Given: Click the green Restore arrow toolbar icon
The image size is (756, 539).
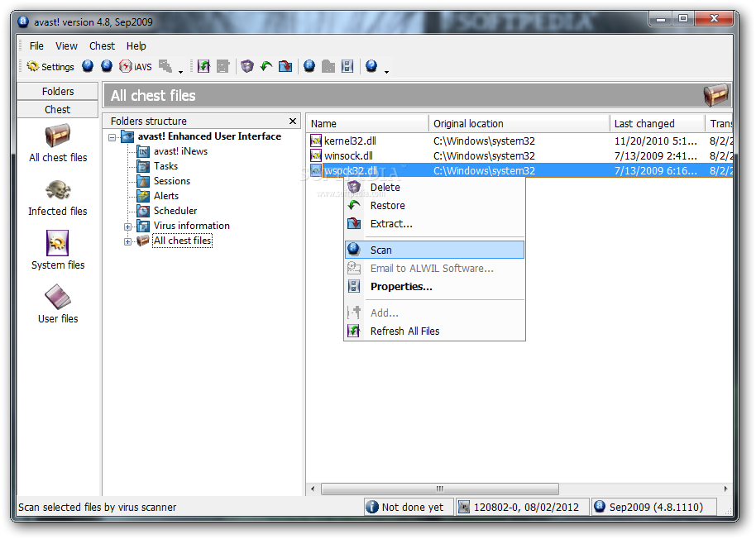Looking at the screenshot, I should click(x=266, y=66).
